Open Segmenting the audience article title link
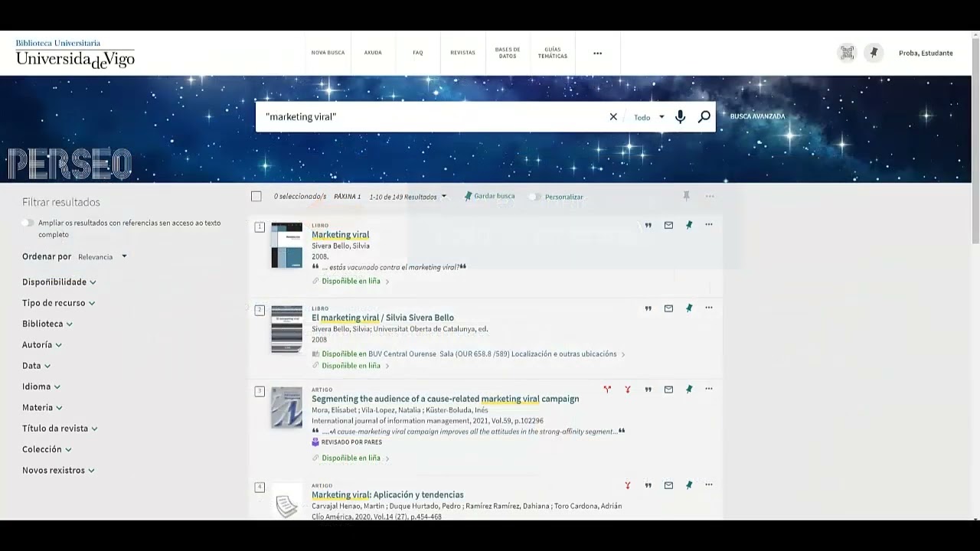Viewport: 980px width, 551px height. 445,399
